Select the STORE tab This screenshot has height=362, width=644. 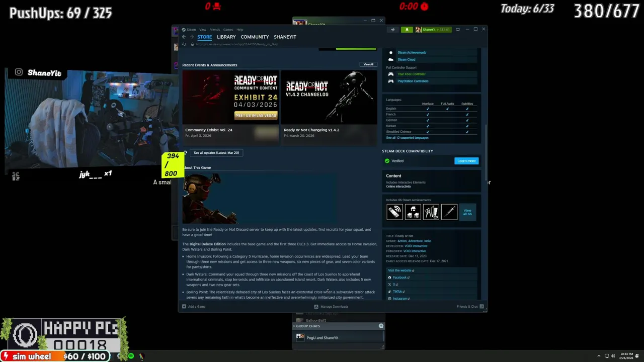pyautogui.click(x=204, y=37)
